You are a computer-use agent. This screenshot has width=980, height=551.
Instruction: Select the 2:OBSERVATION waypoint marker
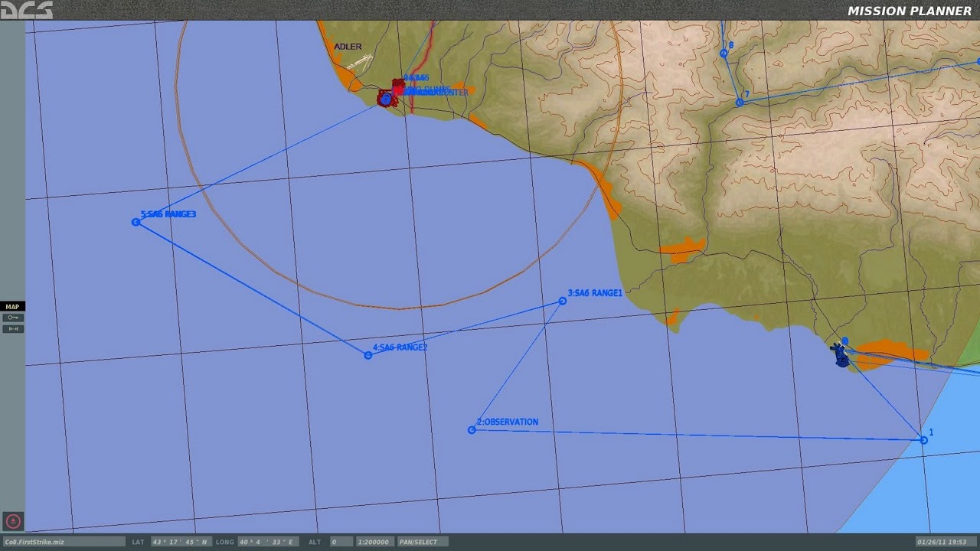[472, 430]
